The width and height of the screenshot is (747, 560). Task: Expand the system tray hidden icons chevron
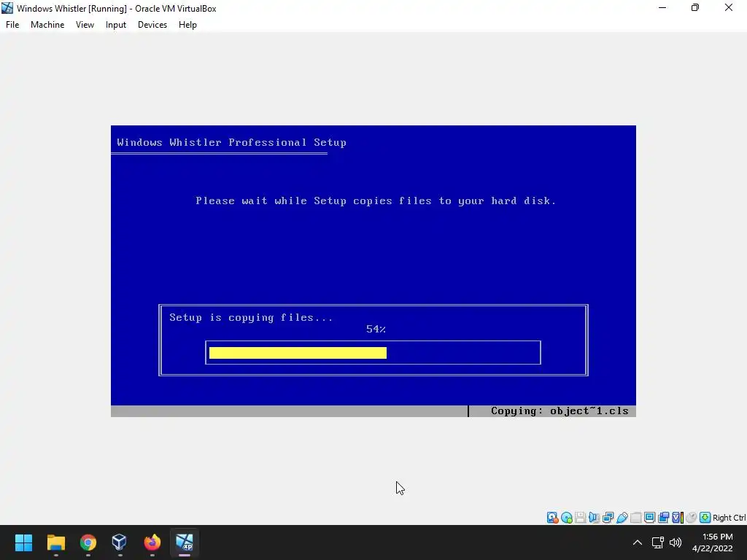click(637, 542)
